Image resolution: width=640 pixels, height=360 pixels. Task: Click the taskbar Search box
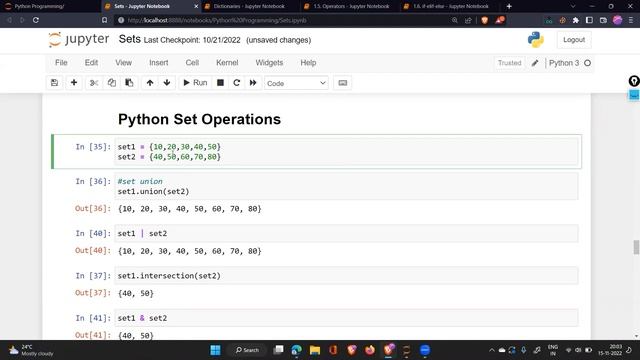click(x=247, y=350)
